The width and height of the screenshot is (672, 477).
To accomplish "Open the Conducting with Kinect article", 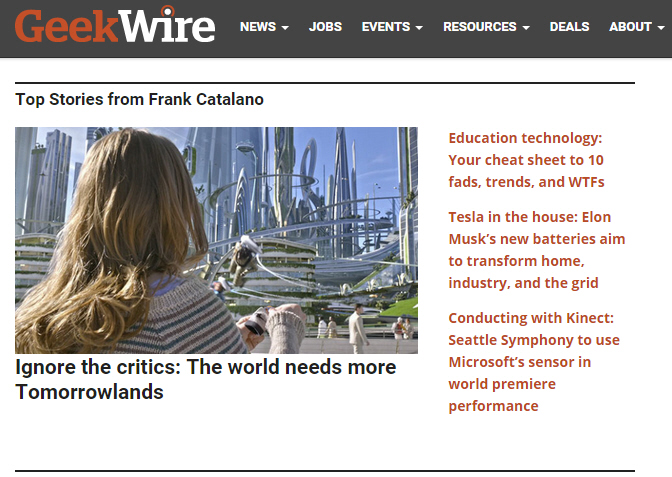I will [x=534, y=362].
